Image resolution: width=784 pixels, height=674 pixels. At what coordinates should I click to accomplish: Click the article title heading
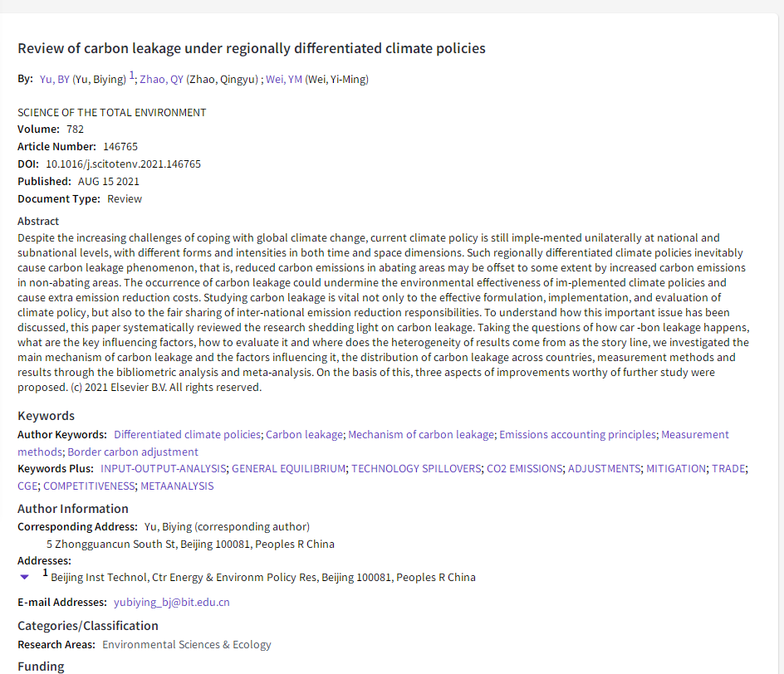[252, 48]
